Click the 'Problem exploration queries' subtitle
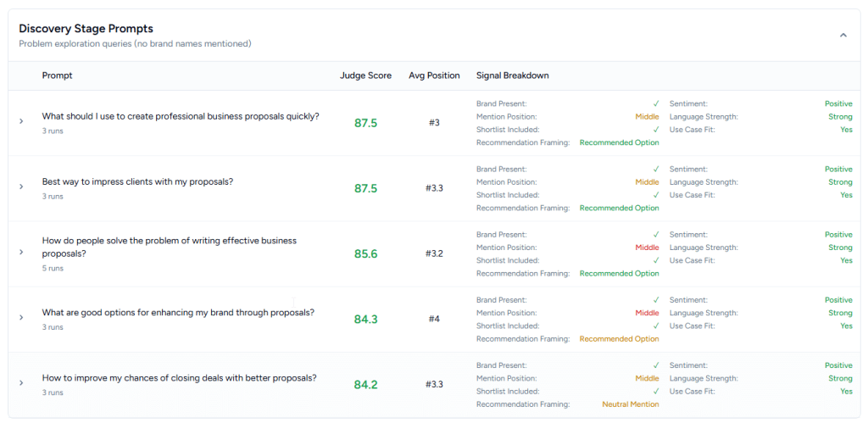Image resolution: width=868 pixels, height=423 pixels. (x=135, y=43)
